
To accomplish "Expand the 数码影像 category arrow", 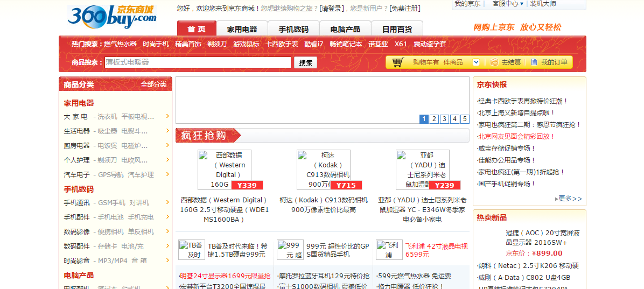I will [x=167, y=231].
